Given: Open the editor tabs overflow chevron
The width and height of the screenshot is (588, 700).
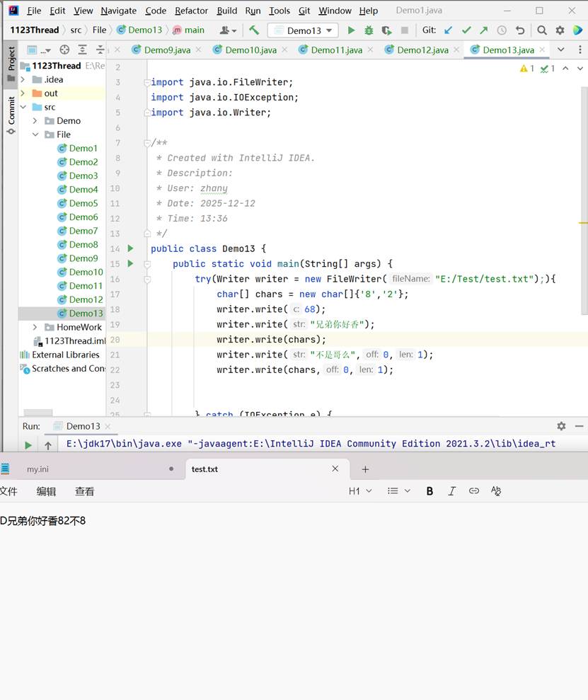Looking at the screenshot, I should tap(561, 50).
